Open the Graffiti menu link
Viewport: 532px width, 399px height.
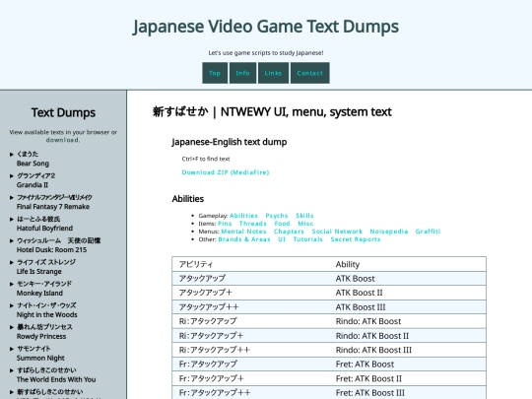click(428, 232)
